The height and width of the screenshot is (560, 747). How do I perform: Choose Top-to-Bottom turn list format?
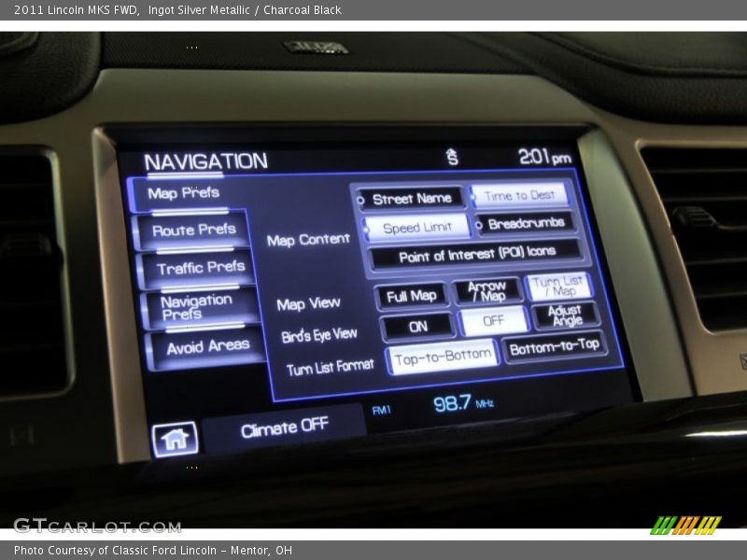point(443,357)
